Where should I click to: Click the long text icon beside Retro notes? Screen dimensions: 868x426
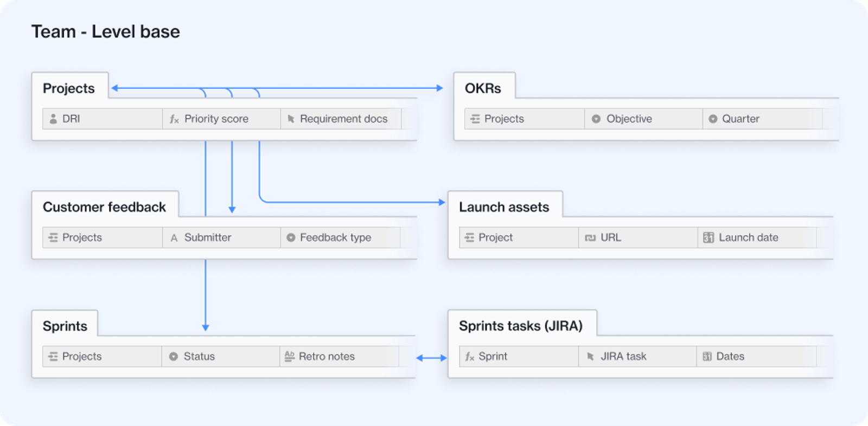click(x=290, y=356)
